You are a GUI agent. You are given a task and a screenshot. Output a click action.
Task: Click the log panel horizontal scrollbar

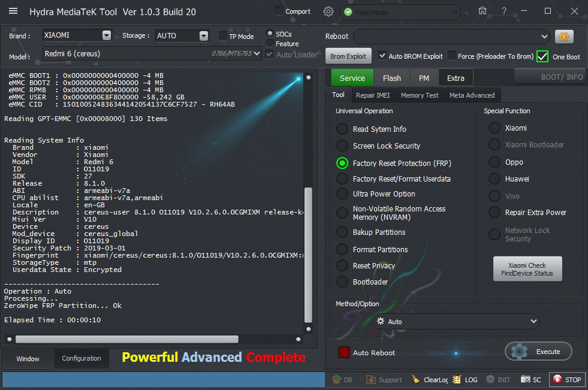(x=126, y=339)
